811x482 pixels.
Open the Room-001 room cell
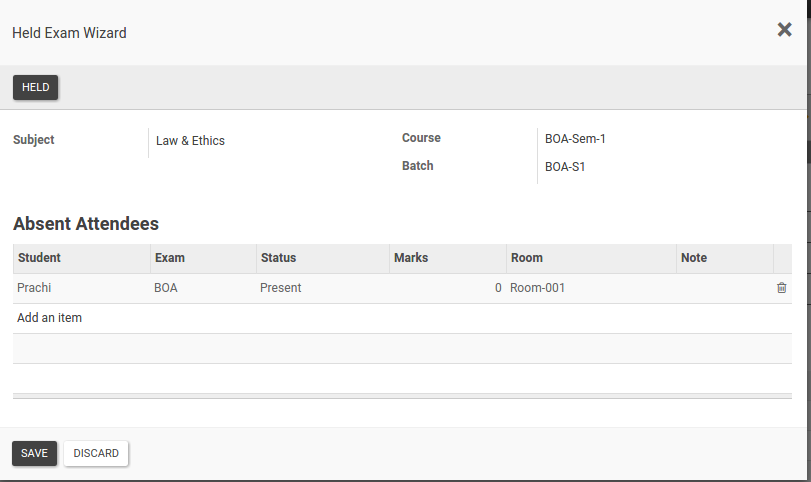pyautogui.click(x=538, y=288)
